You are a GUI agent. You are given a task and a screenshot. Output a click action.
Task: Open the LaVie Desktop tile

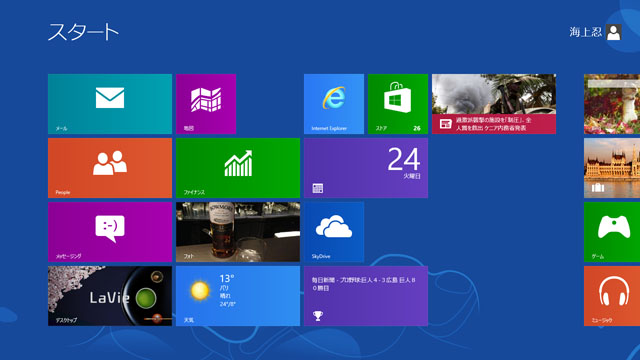point(110,296)
